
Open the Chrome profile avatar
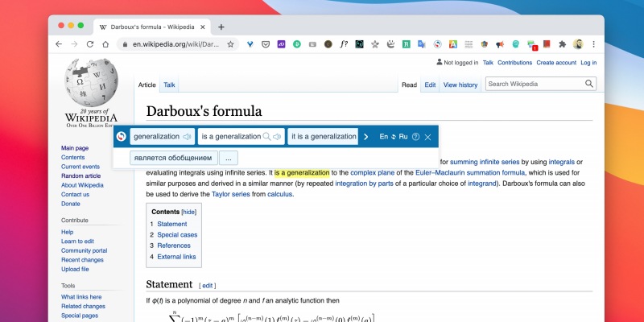pyautogui.click(x=578, y=44)
